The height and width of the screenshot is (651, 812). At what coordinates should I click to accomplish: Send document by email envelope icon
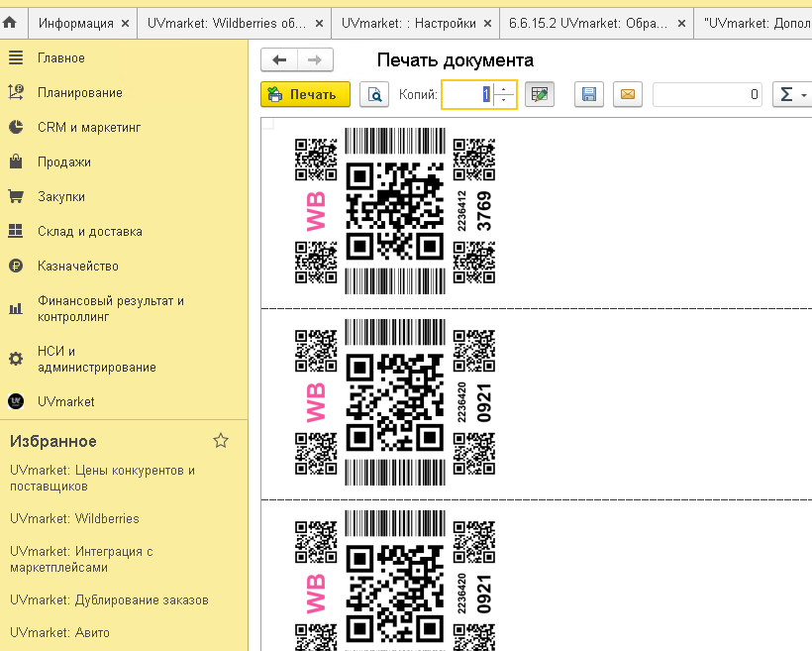(628, 94)
